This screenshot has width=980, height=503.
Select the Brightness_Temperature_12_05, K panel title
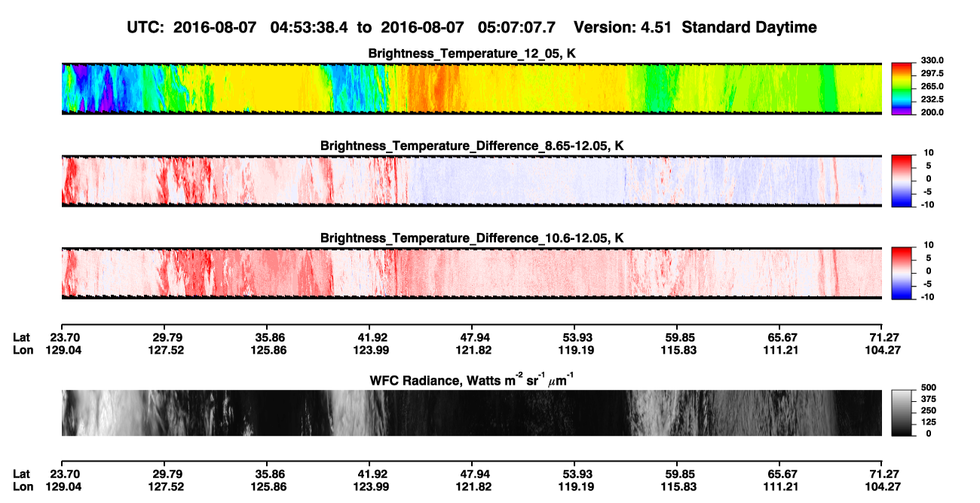click(472, 54)
